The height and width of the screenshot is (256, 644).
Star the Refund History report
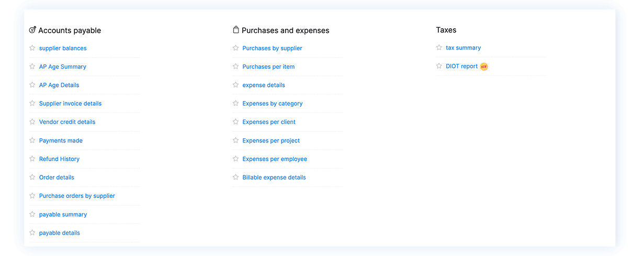coord(32,159)
